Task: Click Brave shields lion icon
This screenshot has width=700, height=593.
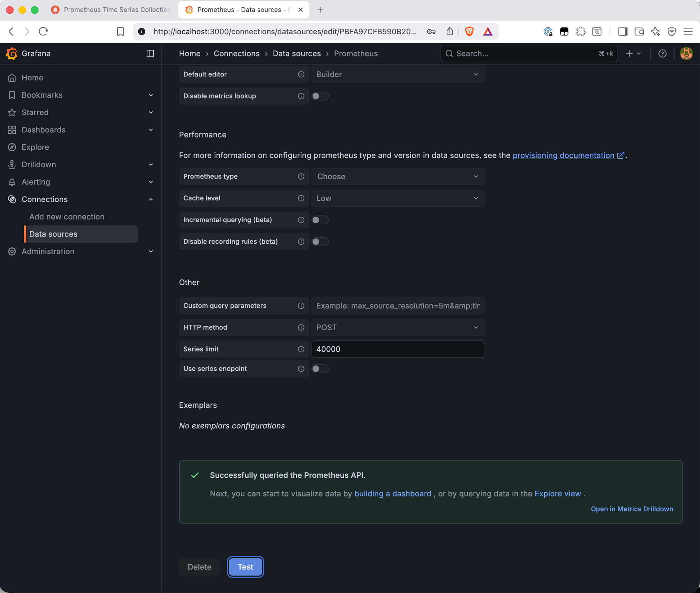Action: click(x=469, y=32)
